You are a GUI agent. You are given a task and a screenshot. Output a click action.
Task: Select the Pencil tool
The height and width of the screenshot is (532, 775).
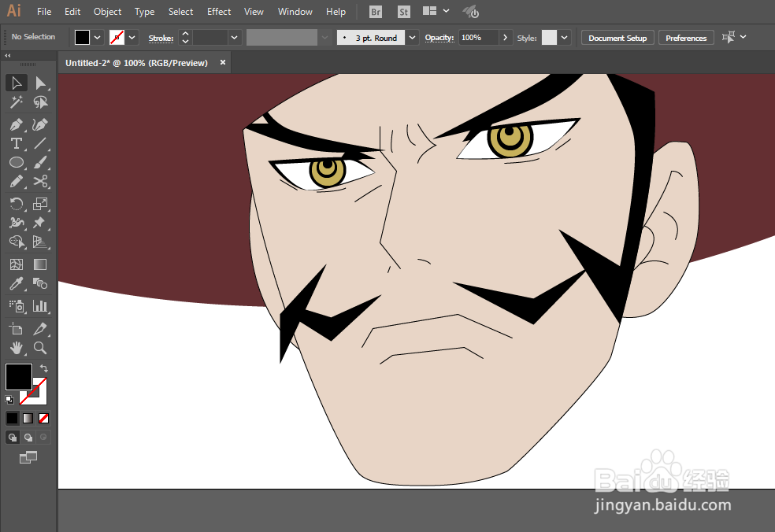(x=17, y=182)
